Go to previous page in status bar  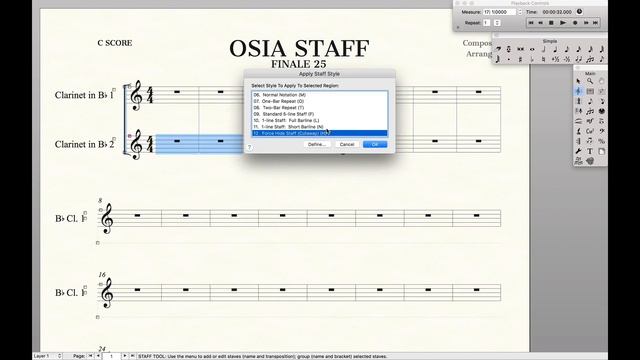pyautogui.click(x=98, y=356)
